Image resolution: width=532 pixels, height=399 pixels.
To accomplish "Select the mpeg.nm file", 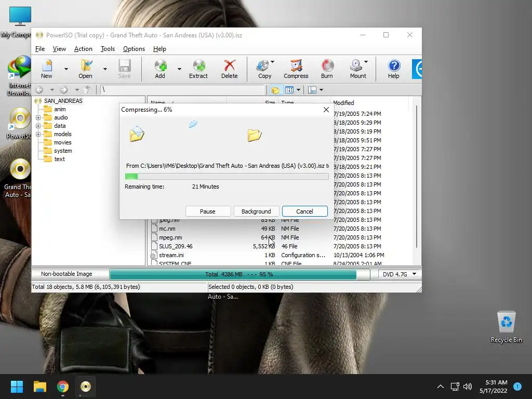I will tap(170, 237).
